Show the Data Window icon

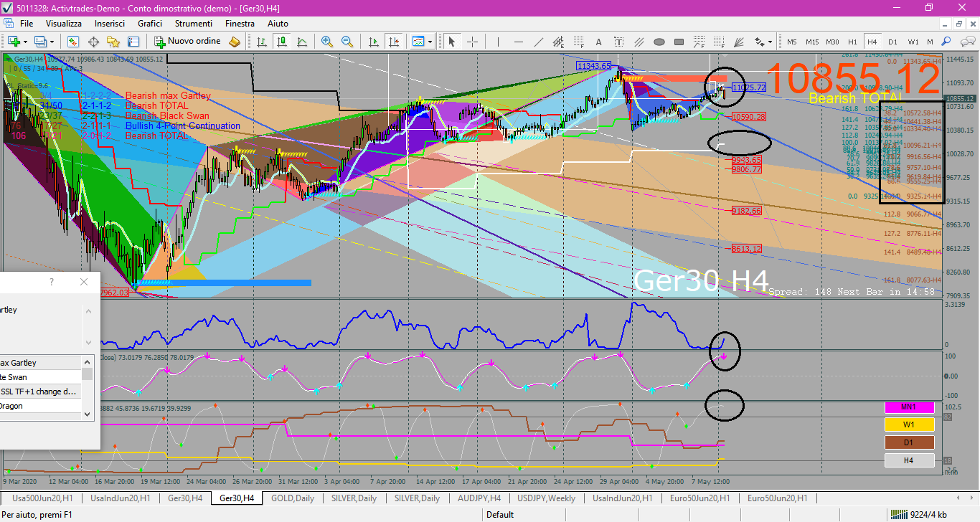click(x=93, y=42)
